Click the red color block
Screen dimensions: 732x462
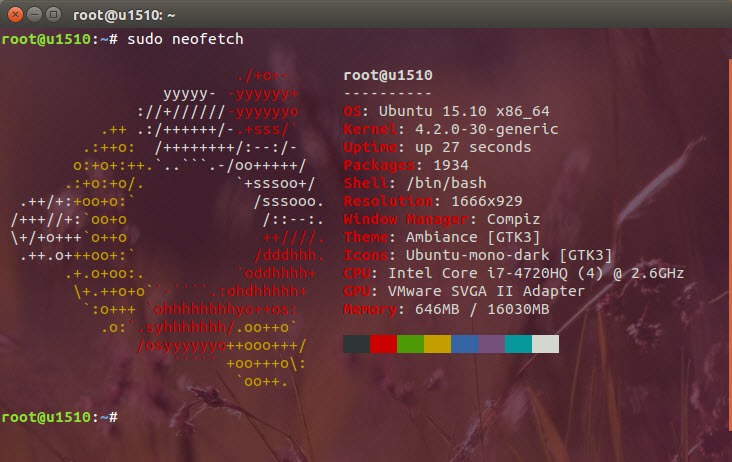tap(383, 345)
